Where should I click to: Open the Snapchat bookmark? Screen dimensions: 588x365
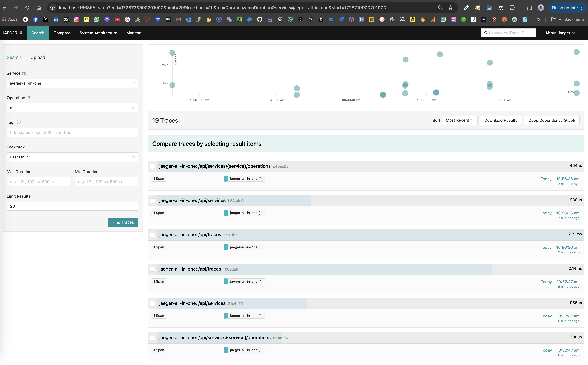click(x=87, y=19)
